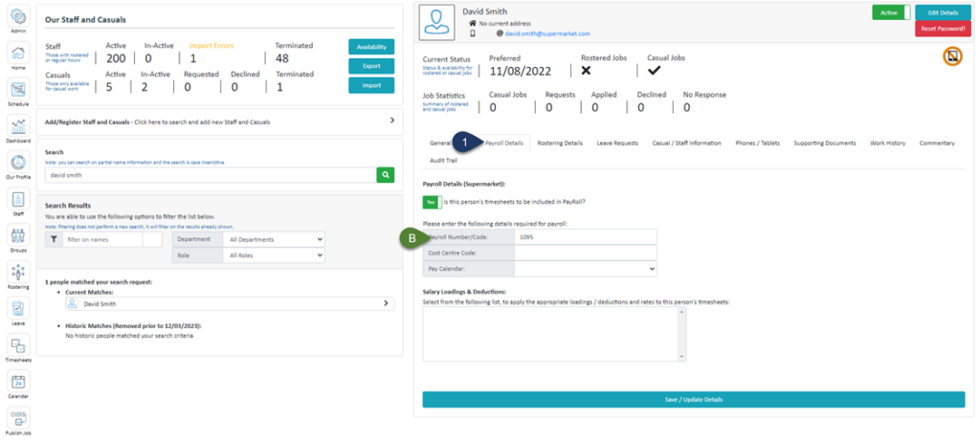Switch to the General tab

tap(440, 144)
